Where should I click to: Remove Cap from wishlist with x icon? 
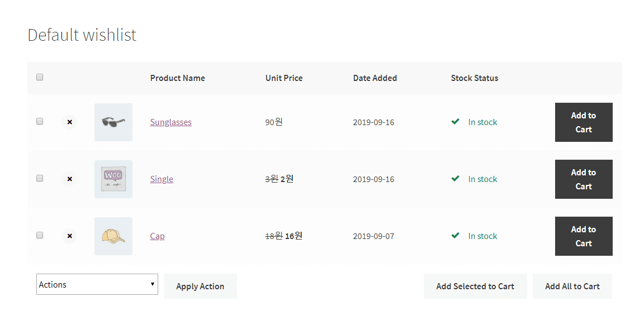pyautogui.click(x=69, y=236)
